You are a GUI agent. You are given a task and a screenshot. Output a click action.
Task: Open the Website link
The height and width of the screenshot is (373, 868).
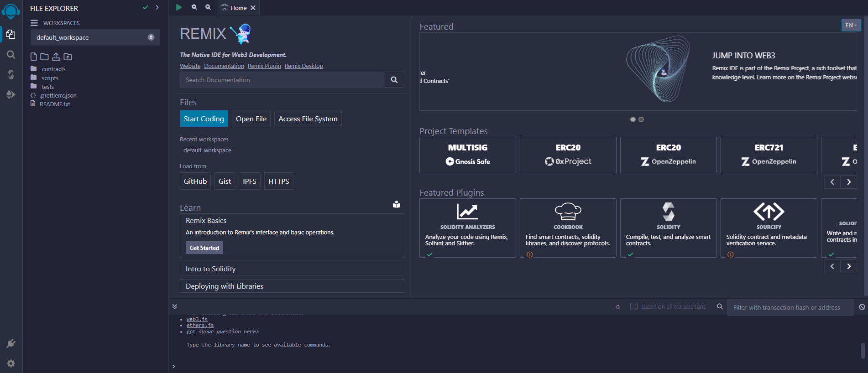pos(190,66)
